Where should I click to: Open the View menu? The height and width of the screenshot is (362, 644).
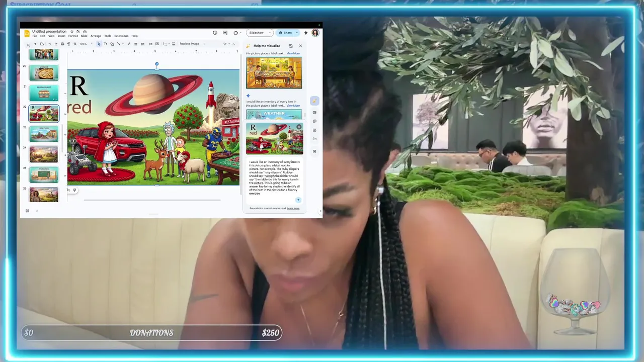(x=51, y=36)
